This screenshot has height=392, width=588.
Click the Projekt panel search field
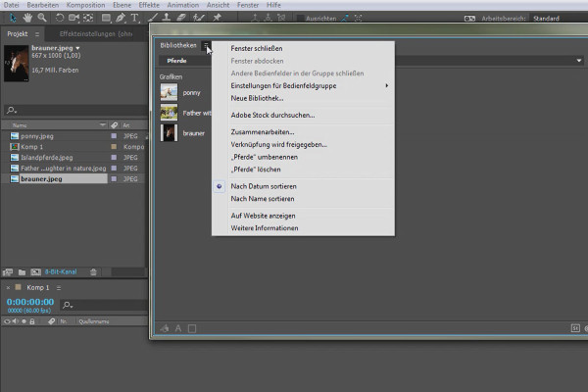point(76,111)
